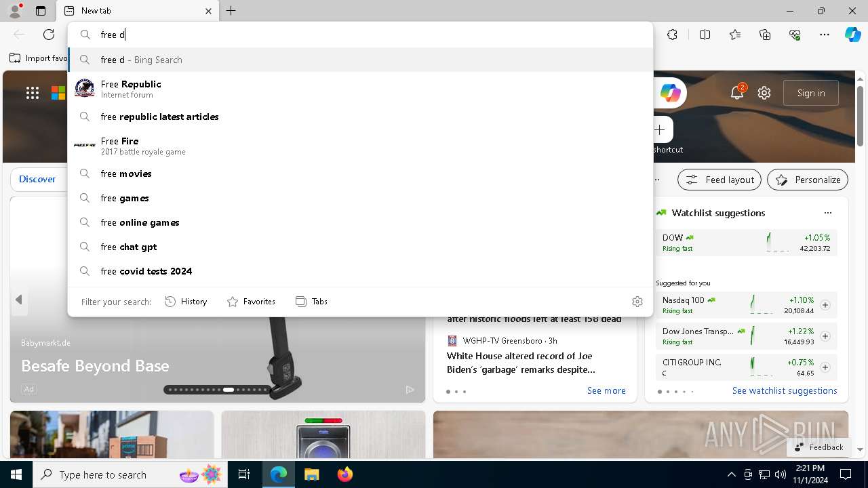
Task: Open notifications bell
Action: pos(737,93)
